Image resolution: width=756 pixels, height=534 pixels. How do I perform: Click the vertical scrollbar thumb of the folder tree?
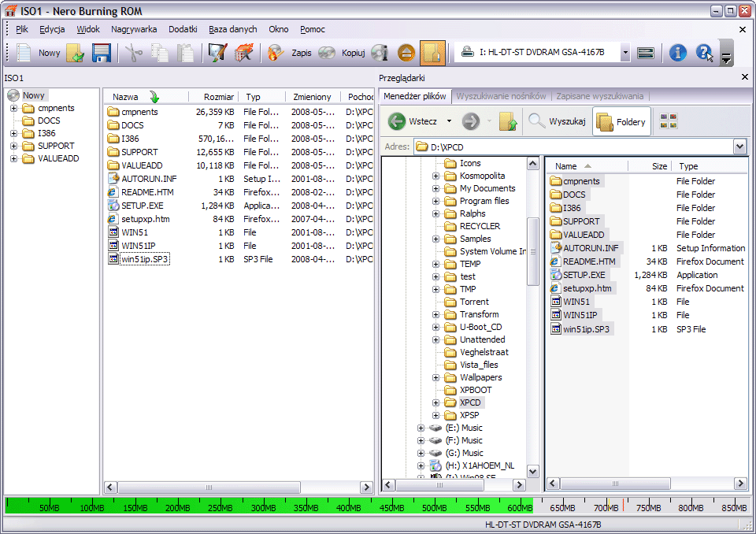[533, 251]
